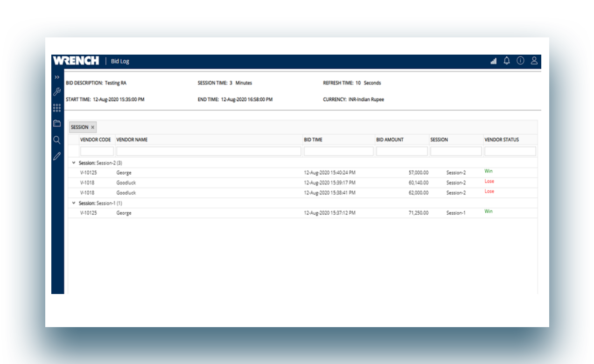Expand the sidebar with double chevron icon

click(57, 77)
